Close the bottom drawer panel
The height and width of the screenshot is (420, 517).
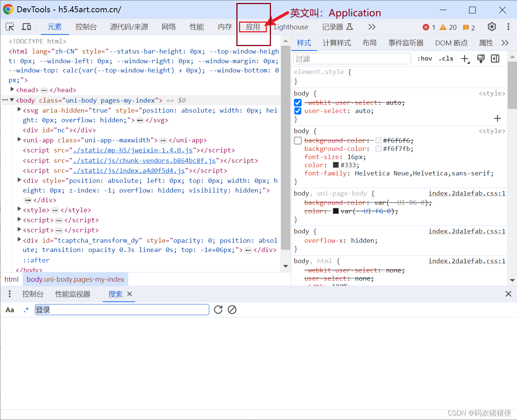click(508, 294)
